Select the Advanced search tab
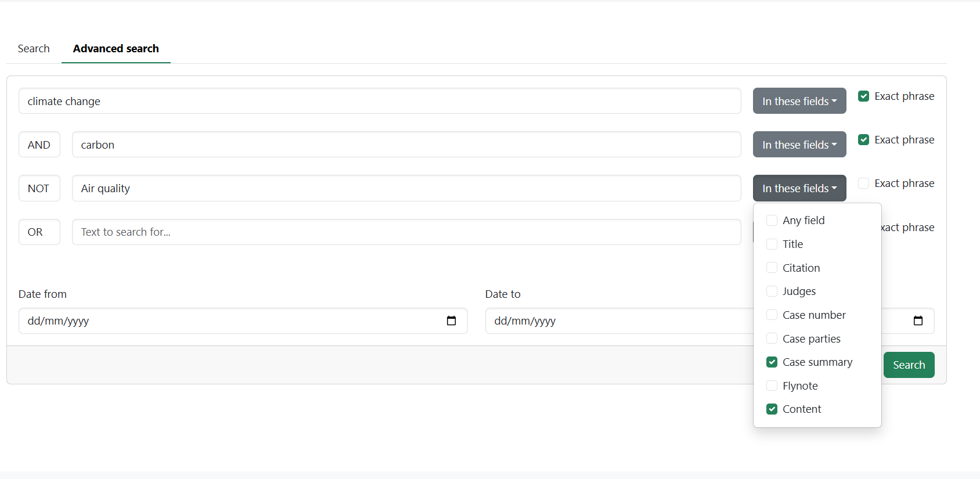 (x=116, y=49)
